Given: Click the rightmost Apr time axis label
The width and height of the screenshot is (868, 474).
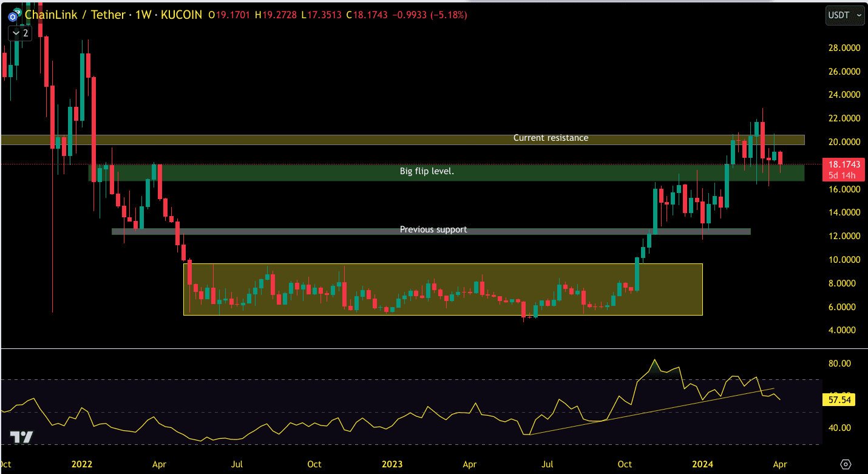Looking at the screenshot, I should [x=780, y=465].
